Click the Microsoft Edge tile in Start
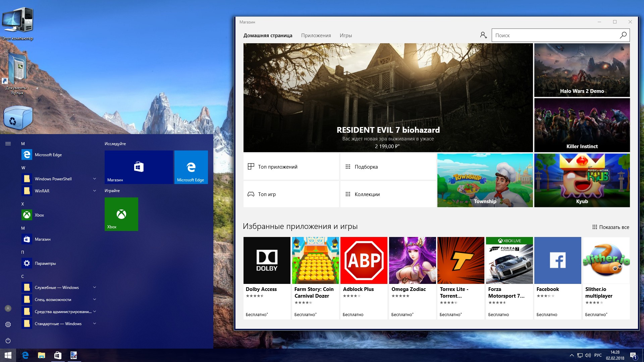 pos(191,167)
